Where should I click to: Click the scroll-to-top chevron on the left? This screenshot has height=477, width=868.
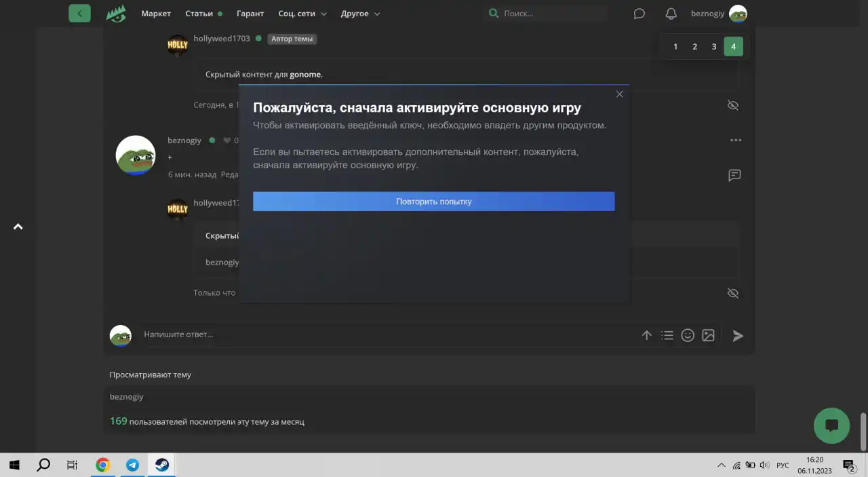click(18, 227)
